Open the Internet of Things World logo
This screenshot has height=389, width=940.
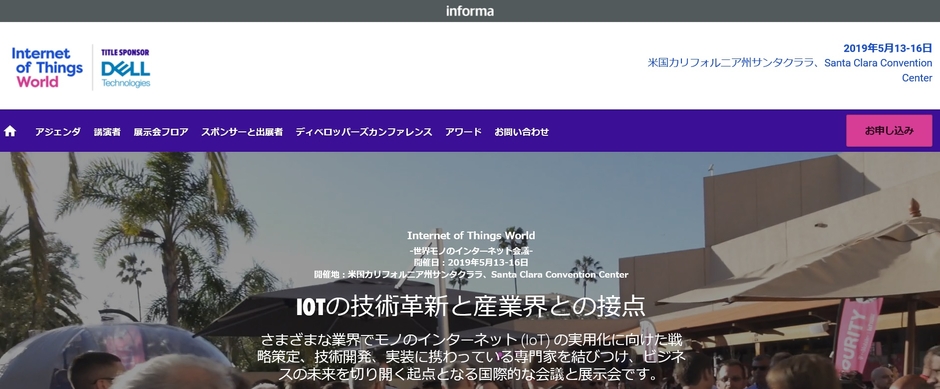pos(47,67)
